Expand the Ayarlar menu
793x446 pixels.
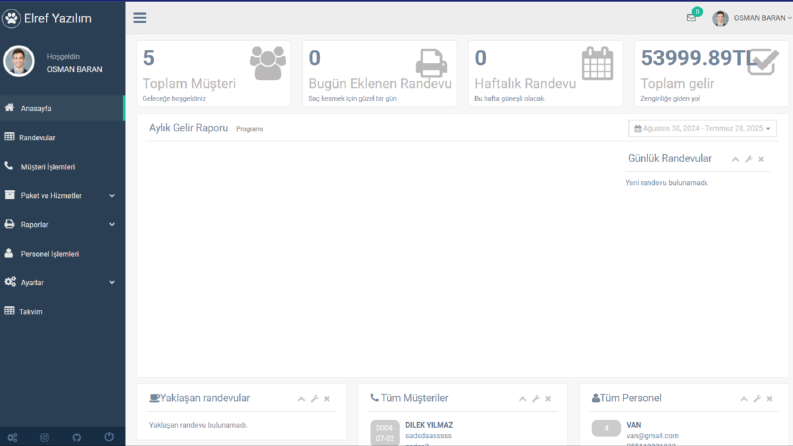click(x=62, y=282)
